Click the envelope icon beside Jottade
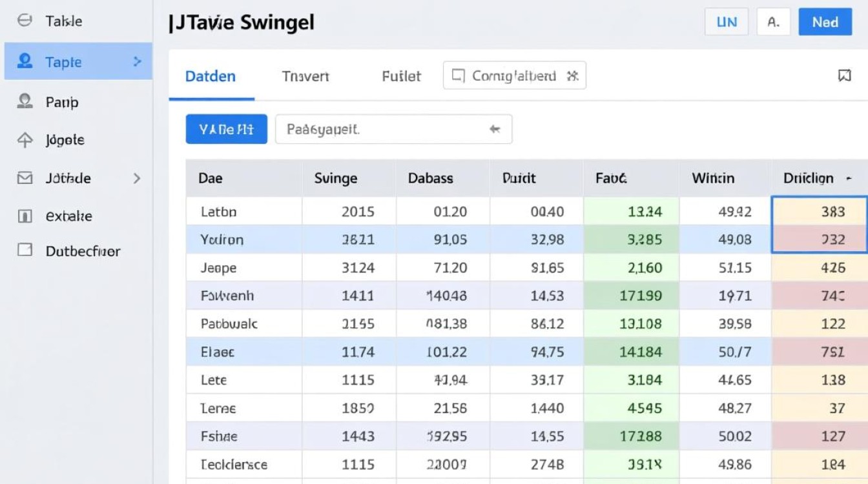The height and width of the screenshot is (484, 868). point(25,178)
